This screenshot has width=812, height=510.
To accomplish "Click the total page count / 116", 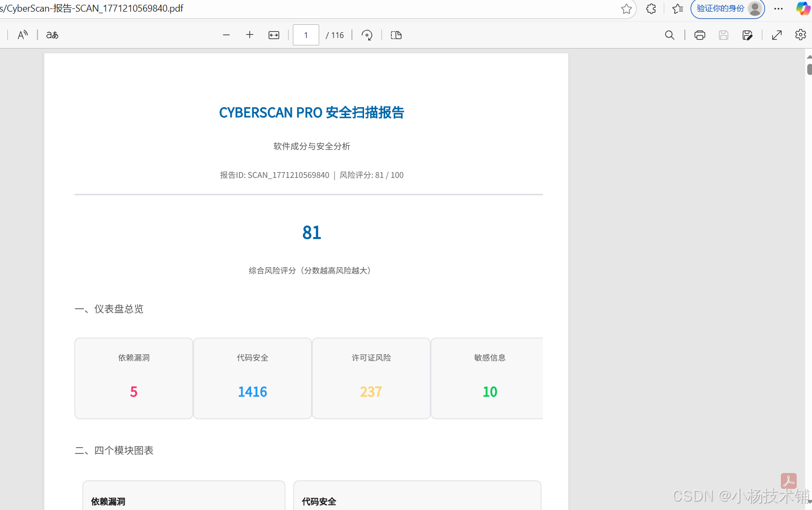I will pos(335,35).
